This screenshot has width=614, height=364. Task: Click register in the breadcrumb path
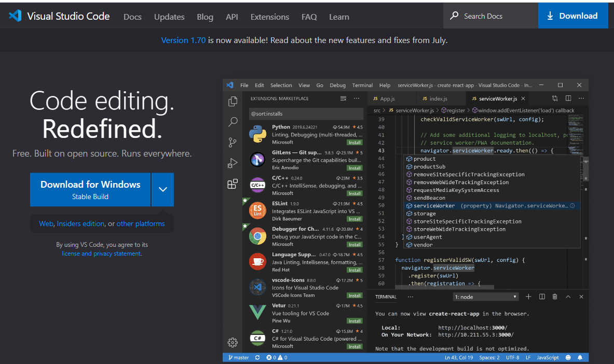click(x=456, y=110)
